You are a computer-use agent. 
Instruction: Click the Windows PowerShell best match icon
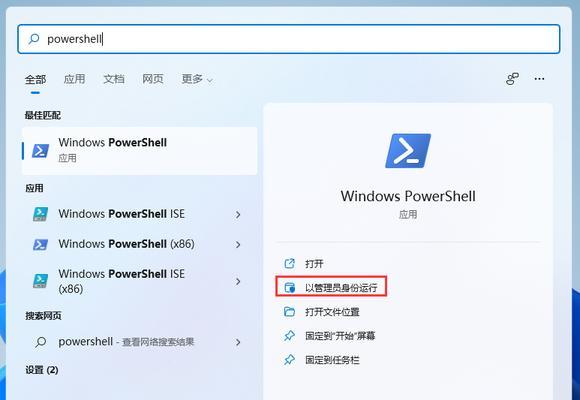tap(40, 151)
